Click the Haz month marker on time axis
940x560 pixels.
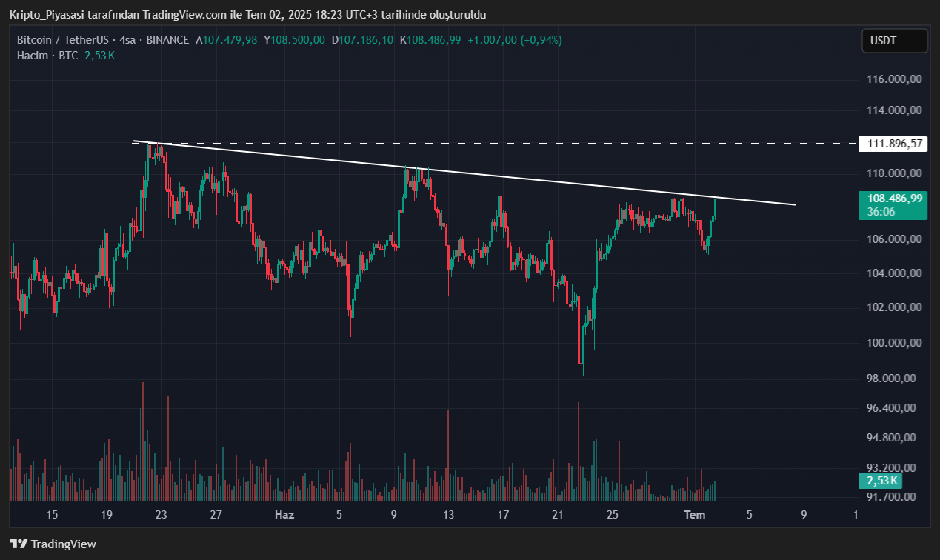[284, 515]
